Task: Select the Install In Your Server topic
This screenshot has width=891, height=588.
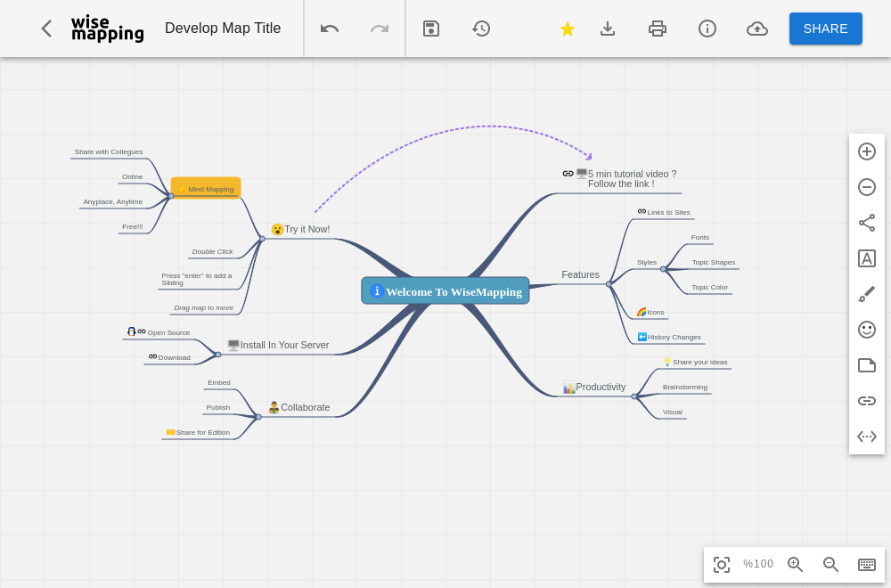Action: 278,346
